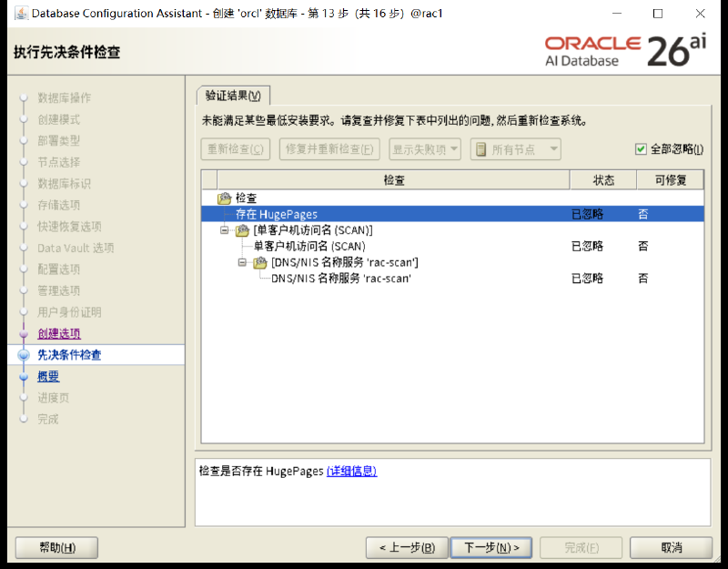This screenshot has width=728, height=569.
Task: Collapse the [单客户机访问名 (SCAN)] tree node
Action: 225,230
